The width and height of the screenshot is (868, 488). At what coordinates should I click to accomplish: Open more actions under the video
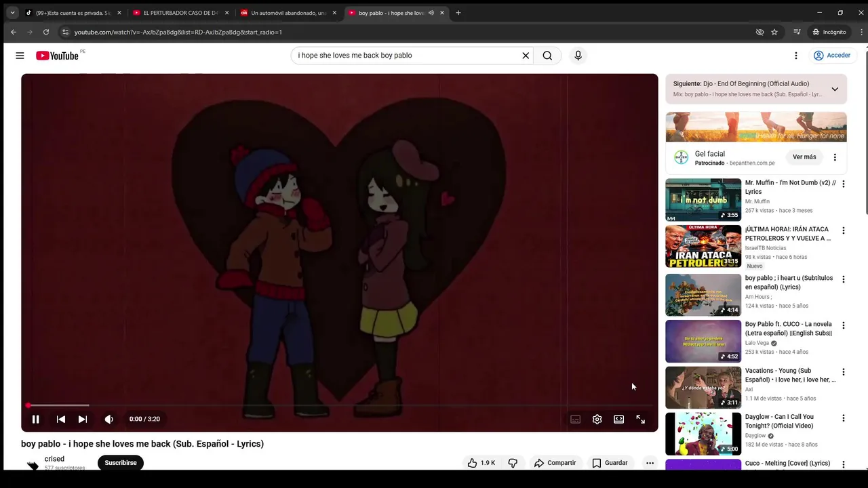click(x=650, y=463)
